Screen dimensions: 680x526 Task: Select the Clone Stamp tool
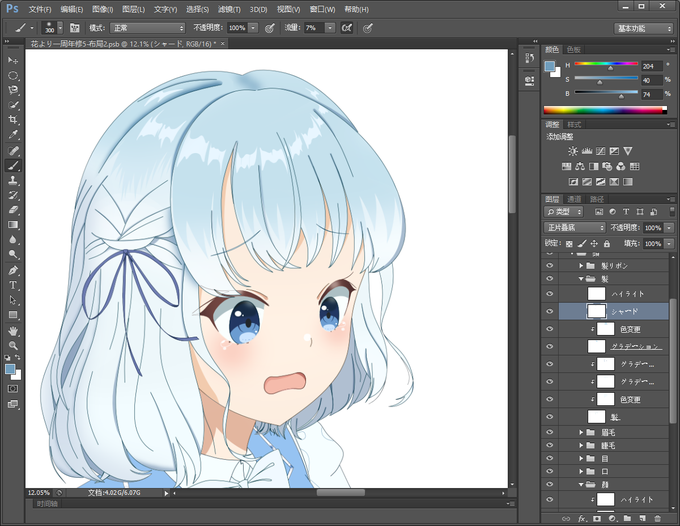(x=13, y=180)
